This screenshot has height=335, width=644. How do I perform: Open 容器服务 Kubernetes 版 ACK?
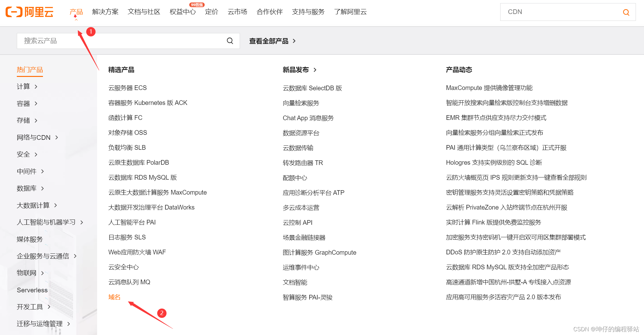pos(148,103)
